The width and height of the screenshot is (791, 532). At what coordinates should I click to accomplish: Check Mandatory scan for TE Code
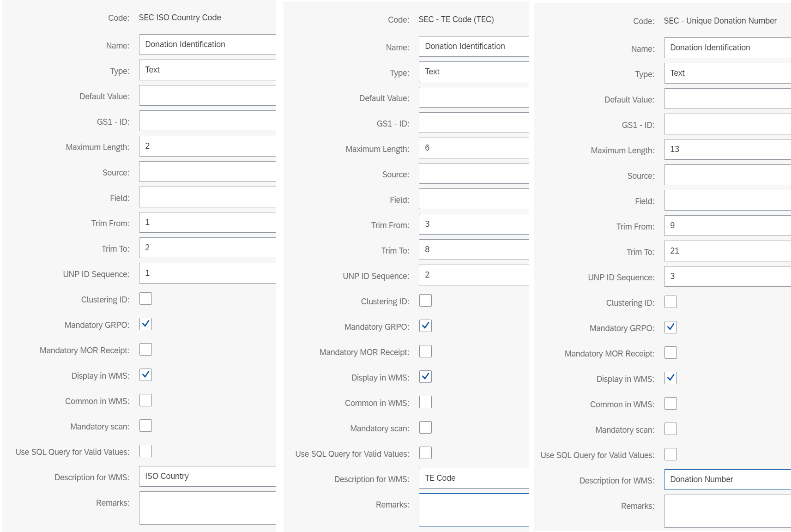tap(425, 427)
